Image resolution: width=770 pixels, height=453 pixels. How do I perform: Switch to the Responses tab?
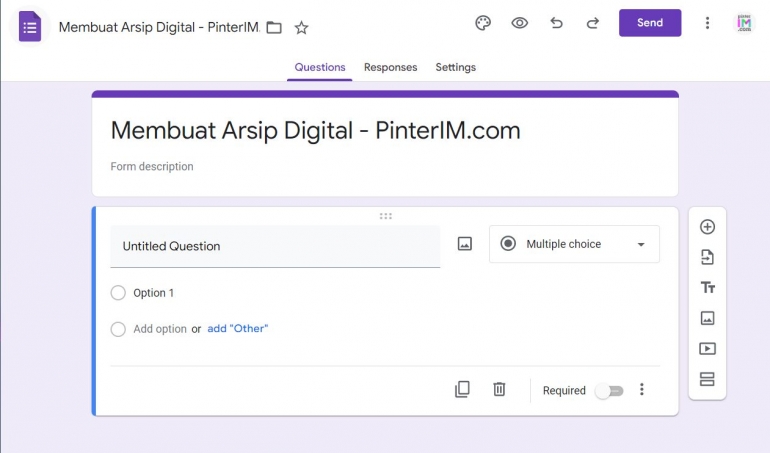coord(390,67)
